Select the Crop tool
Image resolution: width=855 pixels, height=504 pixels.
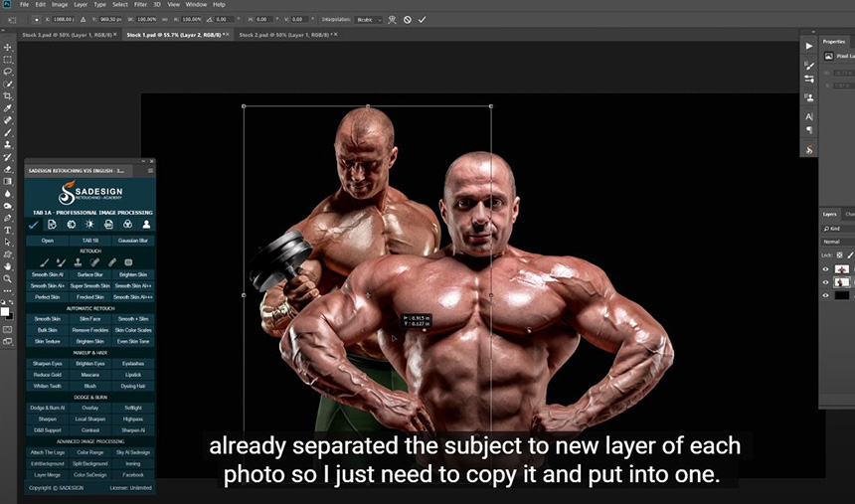(8, 95)
